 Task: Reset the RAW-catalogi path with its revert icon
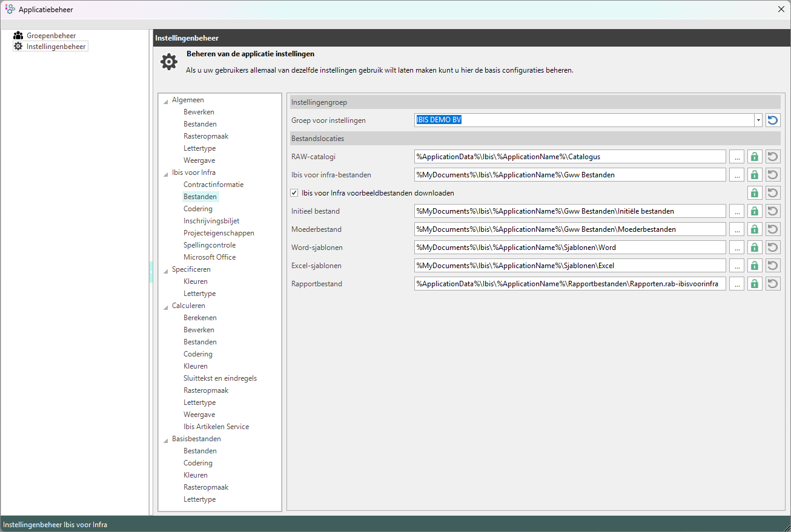[773, 157]
